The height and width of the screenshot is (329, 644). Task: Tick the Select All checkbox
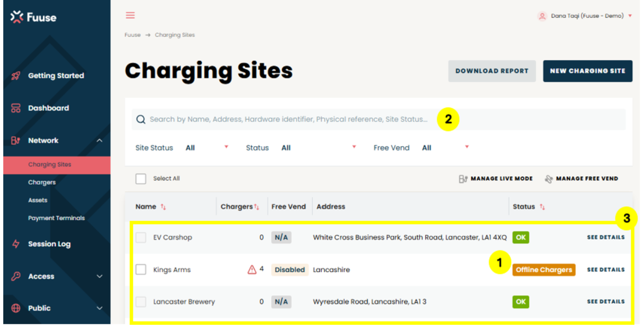141,179
